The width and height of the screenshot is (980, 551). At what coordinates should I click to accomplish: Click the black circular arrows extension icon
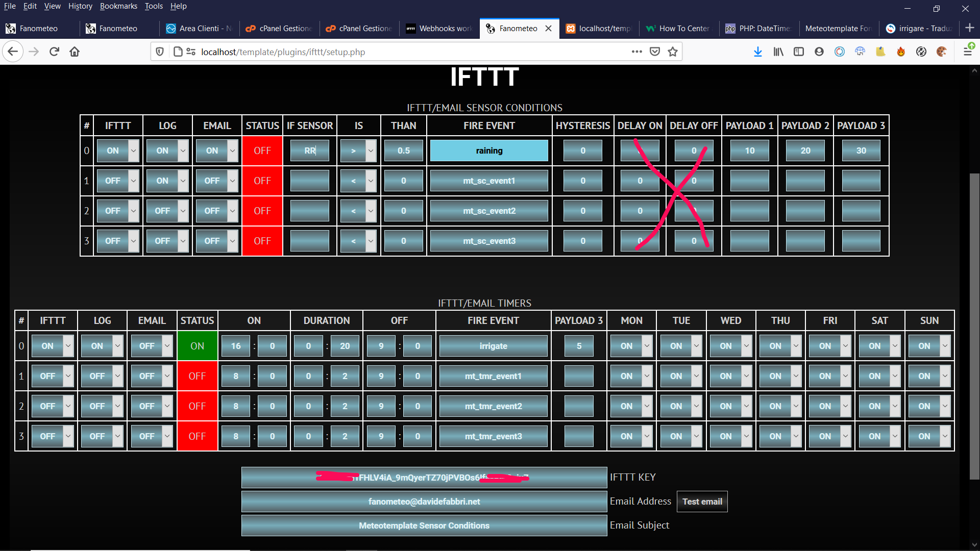pyautogui.click(x=921, y=52)
